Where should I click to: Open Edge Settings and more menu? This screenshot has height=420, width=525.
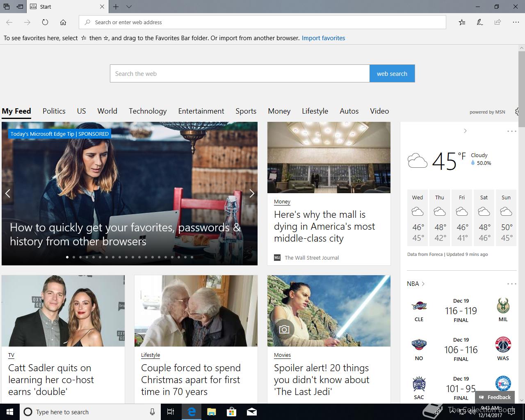tap(516, 22)
